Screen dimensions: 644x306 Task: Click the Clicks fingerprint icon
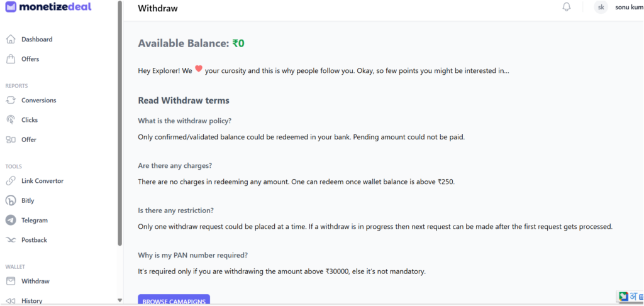click(x=11, y=120)
